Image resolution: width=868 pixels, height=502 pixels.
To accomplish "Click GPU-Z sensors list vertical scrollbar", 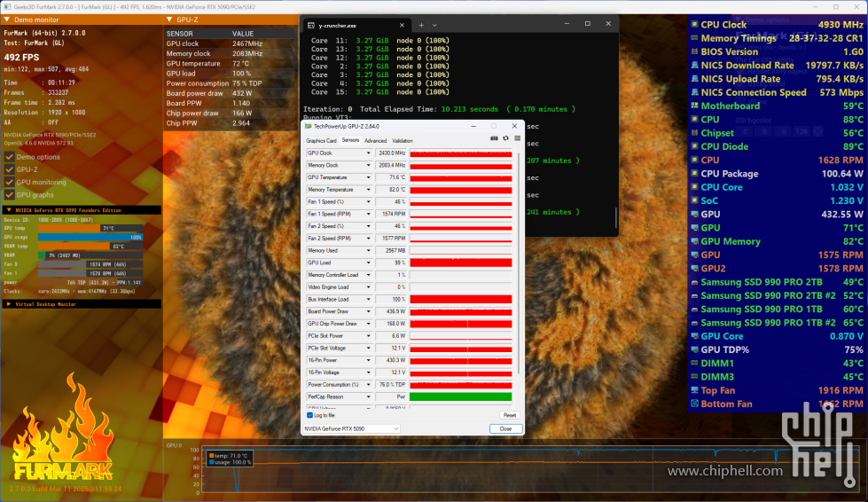I will pos(518,263).
